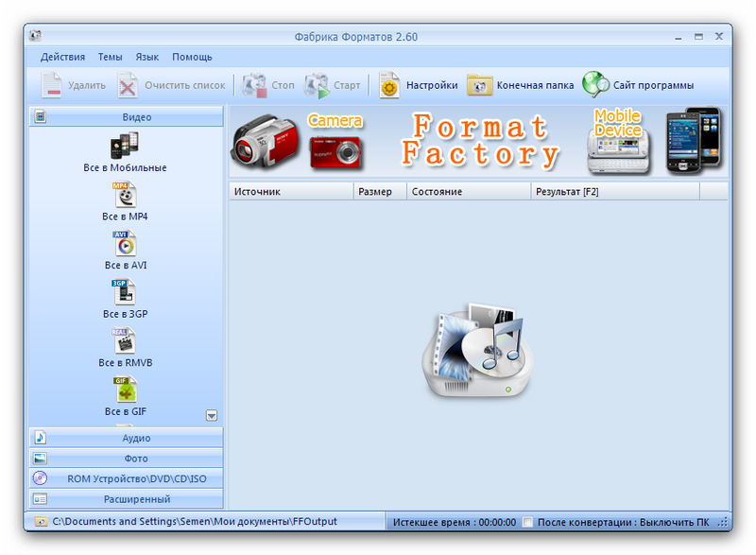Click the FFOutput path in status bar
The height and width of the screenshot is (555, 756).
click(195, 521)
